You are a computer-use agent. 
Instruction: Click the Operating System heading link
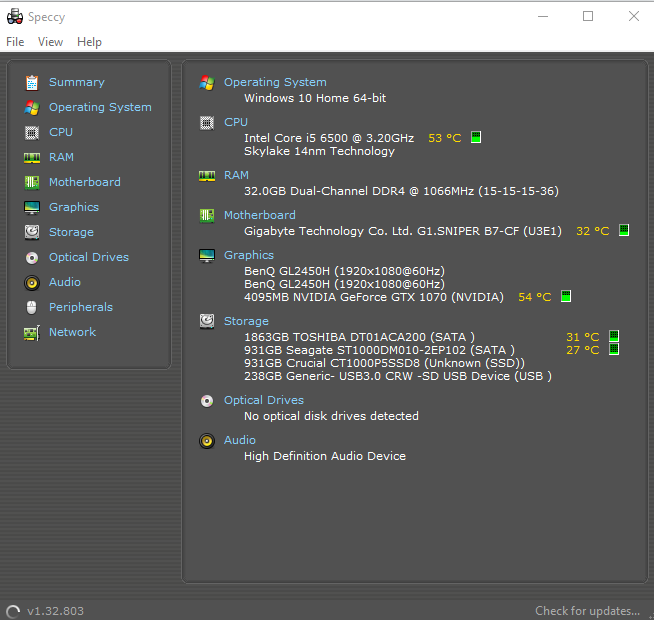tap(275, 82)
